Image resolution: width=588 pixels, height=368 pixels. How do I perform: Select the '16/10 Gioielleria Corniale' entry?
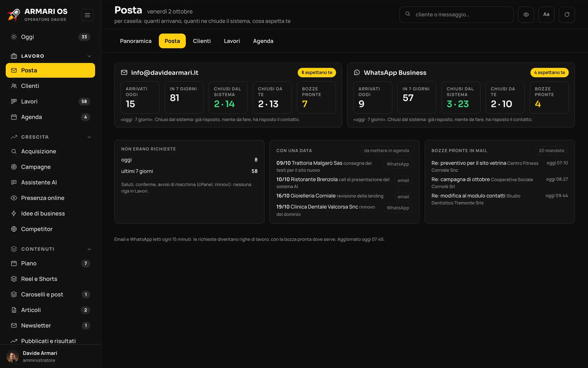[x=344, y=196]
